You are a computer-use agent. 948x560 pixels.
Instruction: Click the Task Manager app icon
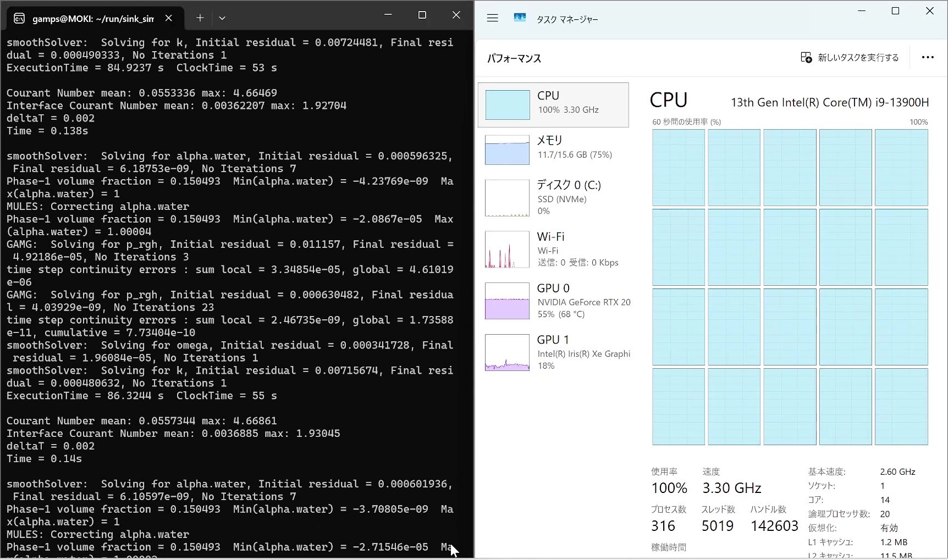click(520, 18)
